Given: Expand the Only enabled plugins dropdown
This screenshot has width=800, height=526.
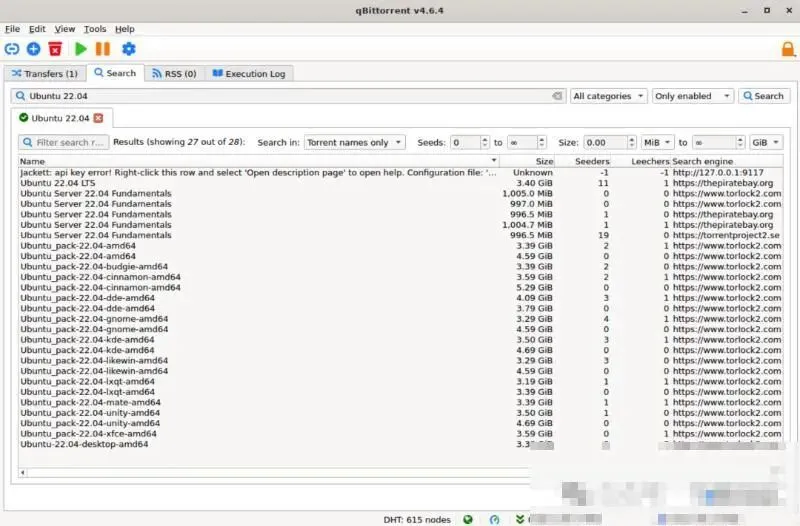Looking at the screenshot, I should [692, 96].
